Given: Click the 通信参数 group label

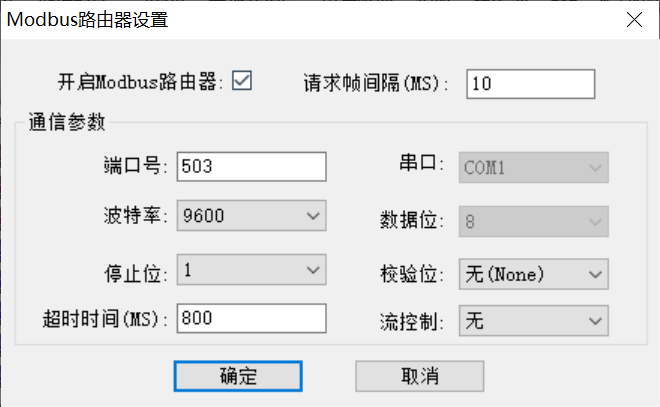Looking at the screenshot, I should point(67,122).
